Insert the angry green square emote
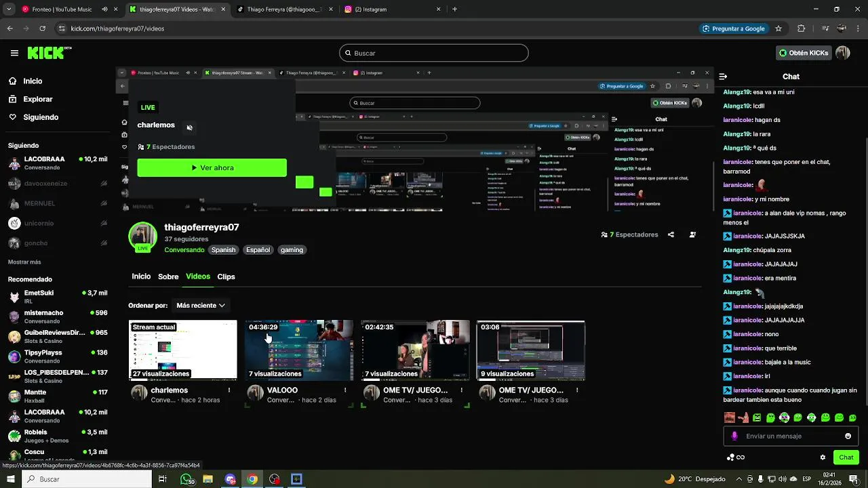The height and width of the screenshot is (488, 868). coord(757,418)
